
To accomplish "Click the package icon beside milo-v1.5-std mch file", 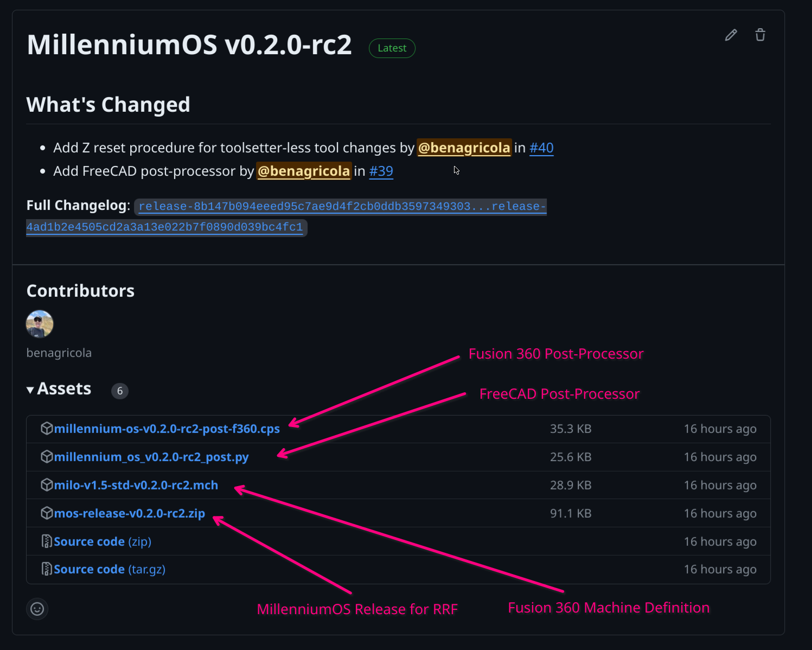I will pos(47,485).
